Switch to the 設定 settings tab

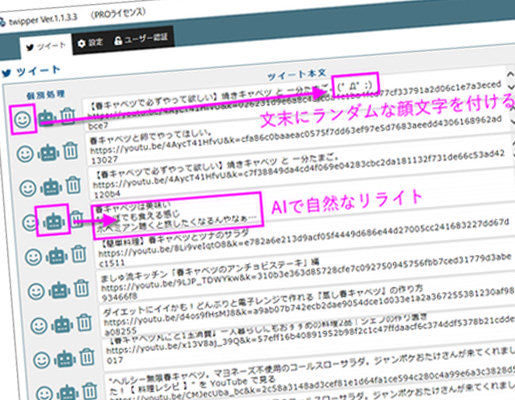[90, 42]
